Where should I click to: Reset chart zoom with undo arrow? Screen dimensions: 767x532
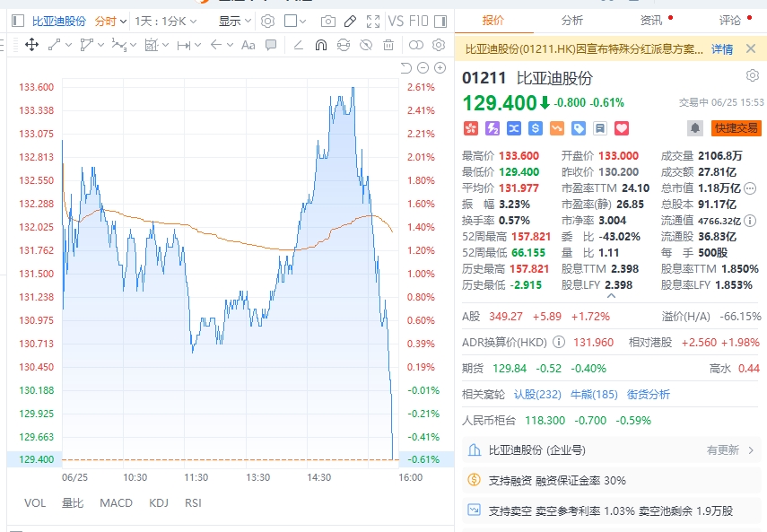click(406, 68)
